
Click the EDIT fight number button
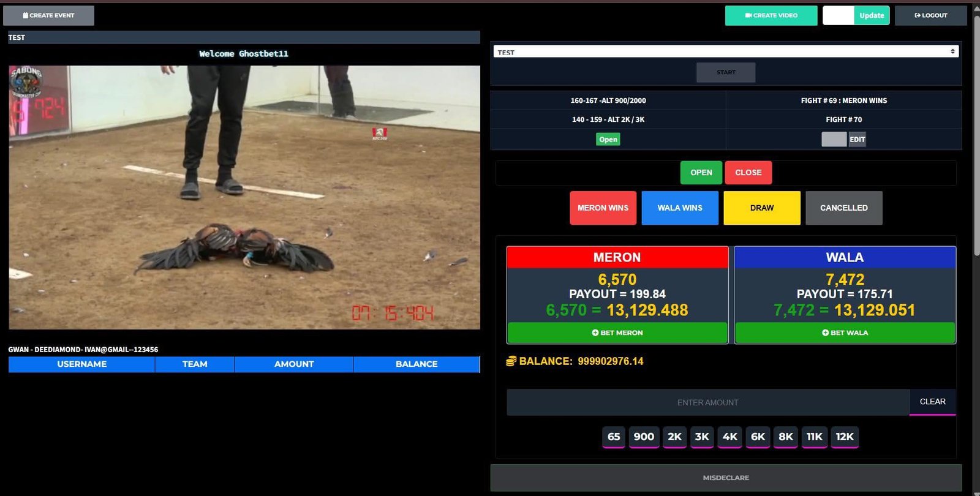click(x=857, y=140)
